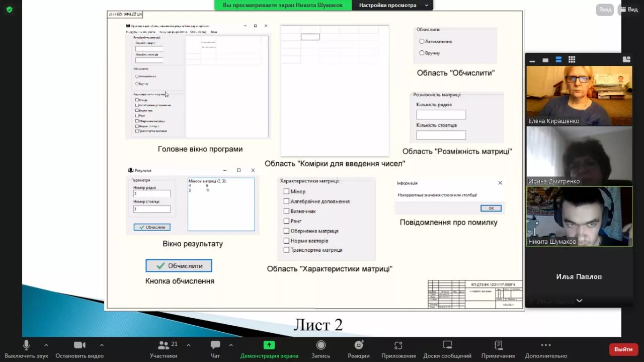Open the Приложения apps panel

(398, 349)
